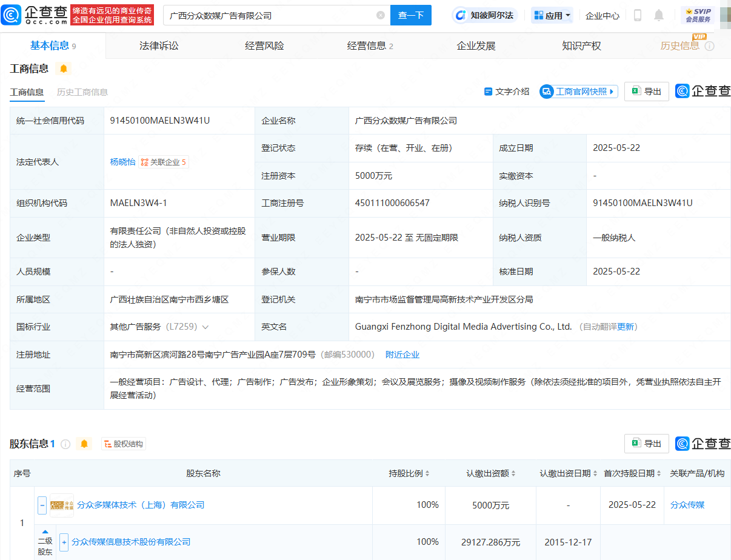
Task: Click the 分众传媒 company logo thumbnail
Action: [62, 505]
